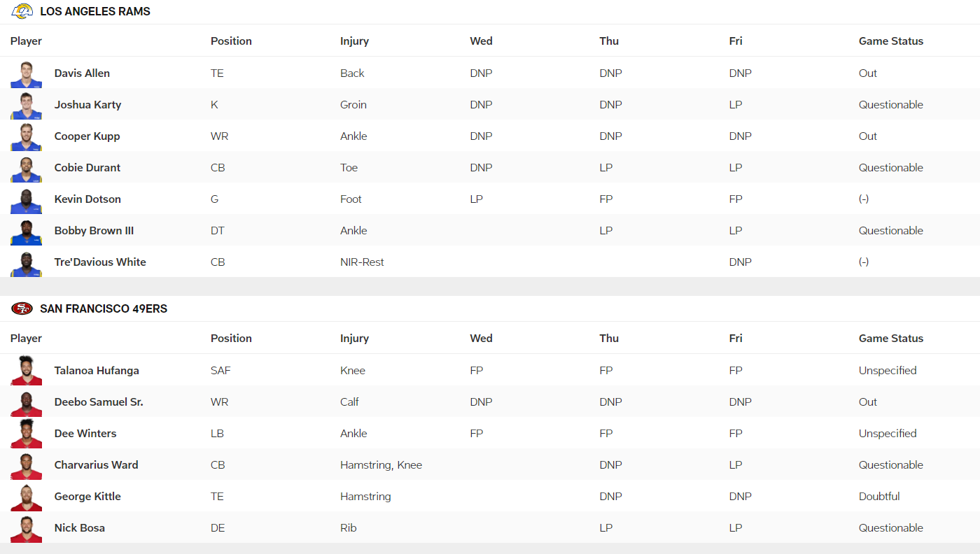Open Cobie Durant's player name link
Screen dimensions: 980x554
pos(87,168)
